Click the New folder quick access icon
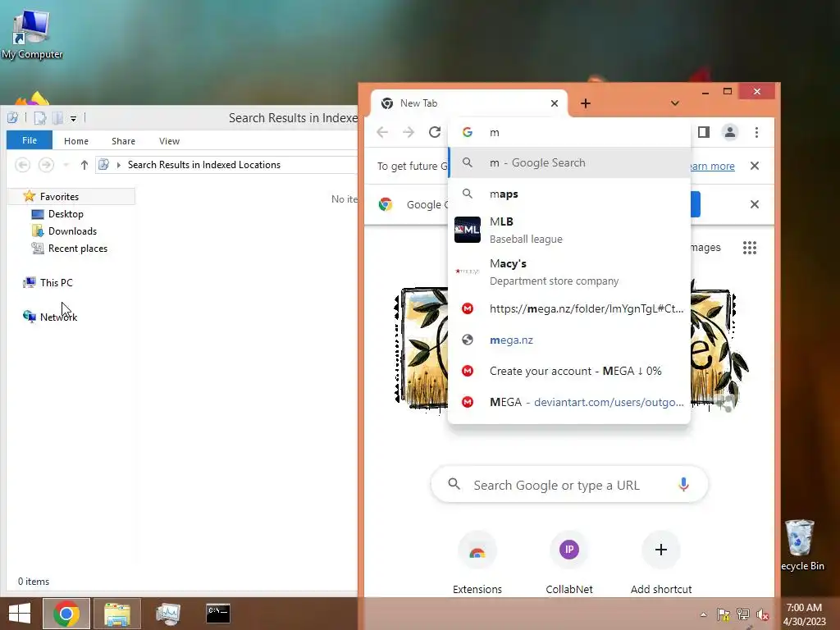This screenshot has width=840, height=630. click(x=57, y=118)
